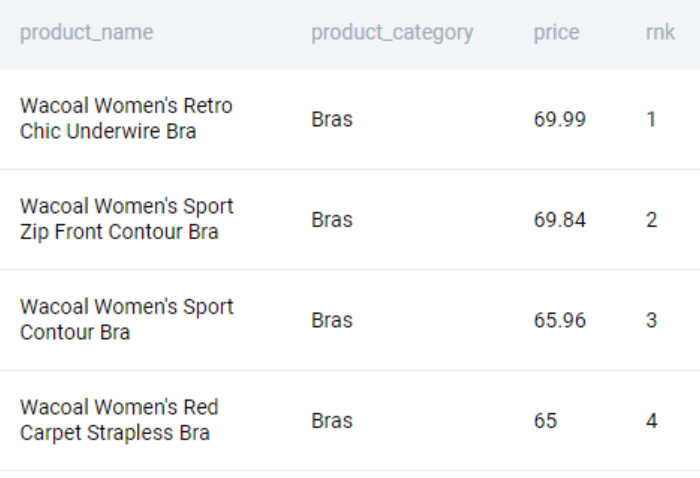This screenshot has height=478, width=700.
Task: Select the Wacoal Women's Sport Contour Bra cell
Action: [127, 319]
